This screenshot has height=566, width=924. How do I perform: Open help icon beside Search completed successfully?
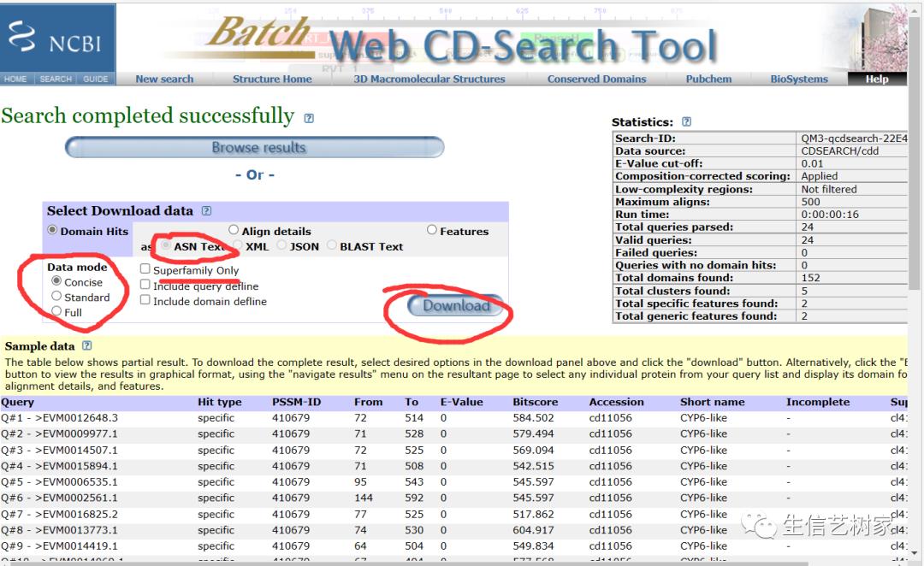[x=309, y=118]
